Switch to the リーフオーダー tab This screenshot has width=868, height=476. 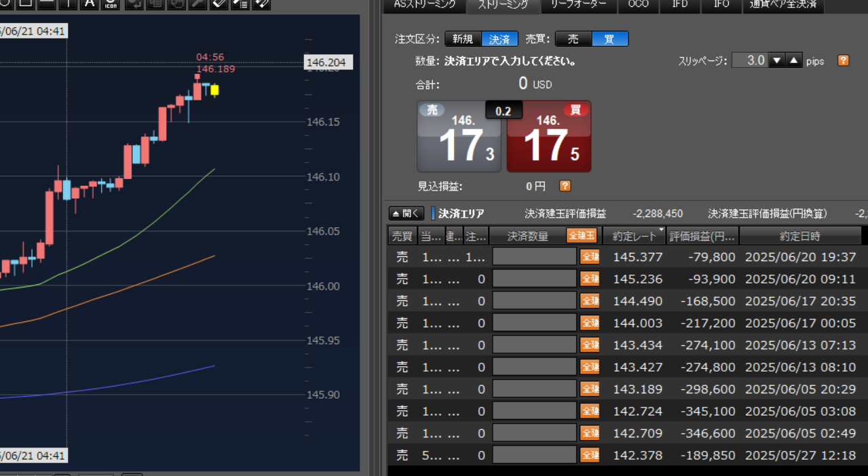point(579,5)
